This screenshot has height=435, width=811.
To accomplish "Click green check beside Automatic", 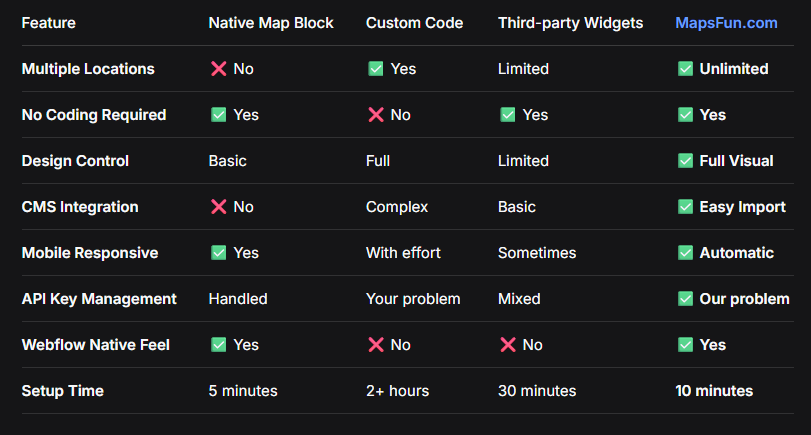I will (685, 253).
